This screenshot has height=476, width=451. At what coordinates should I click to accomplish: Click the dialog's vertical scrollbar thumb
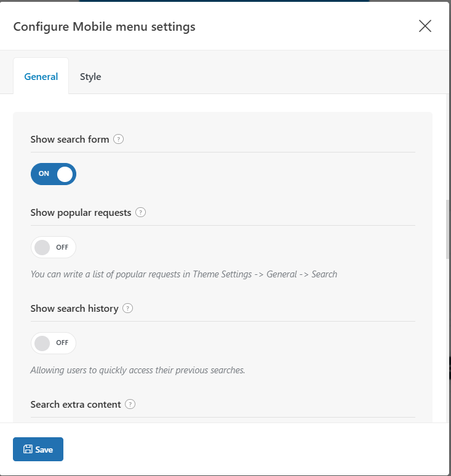pyautogui.click(x=448, y=229)
